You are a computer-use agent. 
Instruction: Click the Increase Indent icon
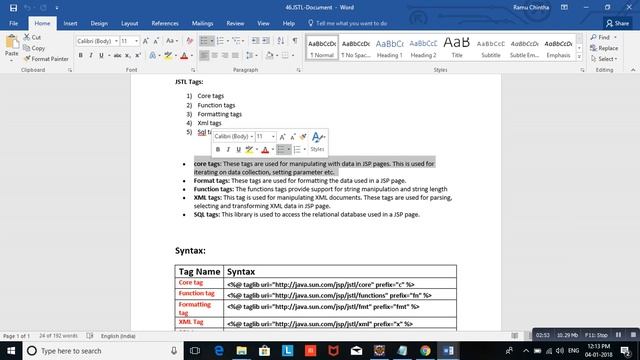(x=266, y=41)
